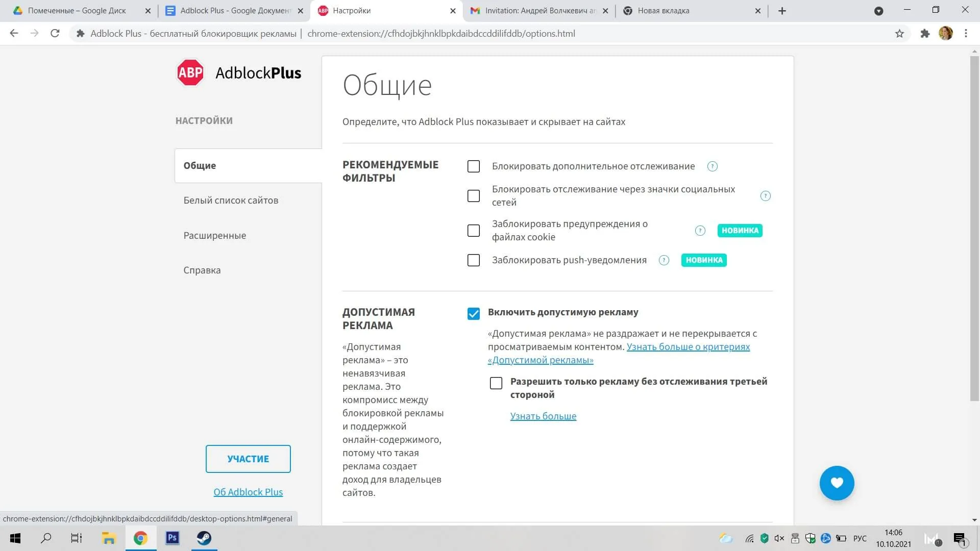
Task: Open the Расширенные settings section
Action: (215, 235)
